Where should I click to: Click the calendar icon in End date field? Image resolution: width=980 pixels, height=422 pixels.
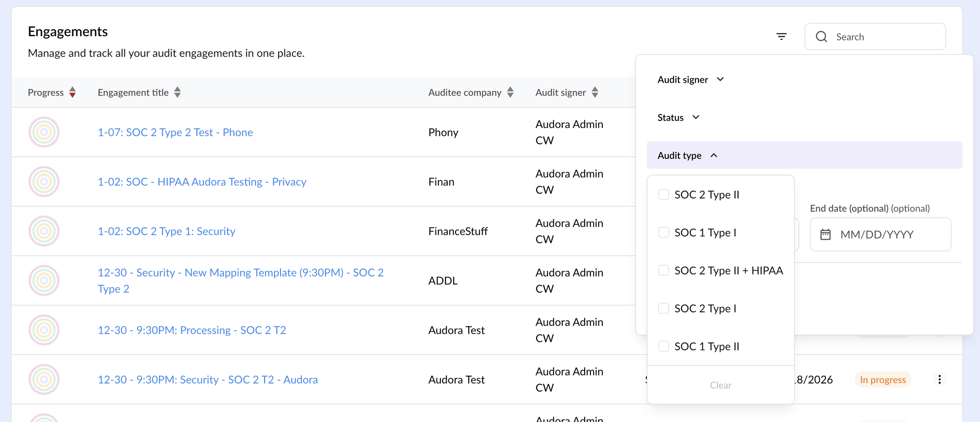pyautogui.click(x=825, y=234)
